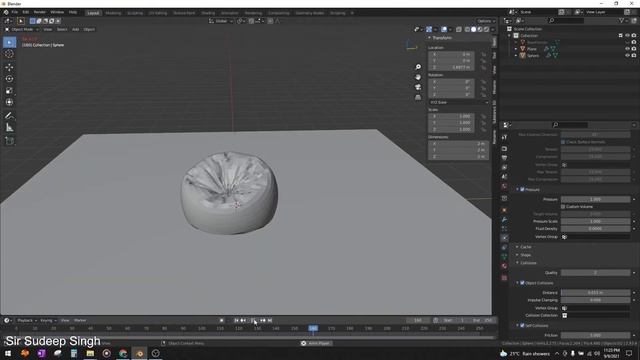640x360 pixels.
Task: Hide Plane object via eye icon
Action: [627, 49]
